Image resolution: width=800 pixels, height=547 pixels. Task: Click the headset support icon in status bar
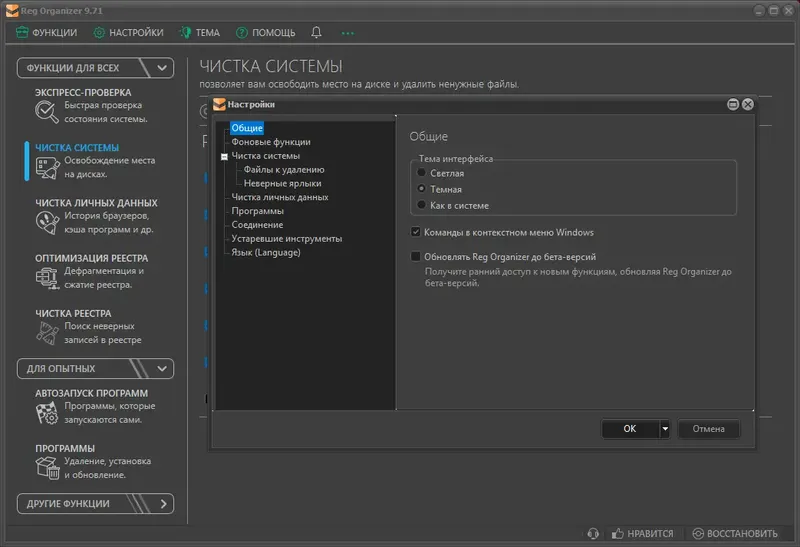point(593,533)
